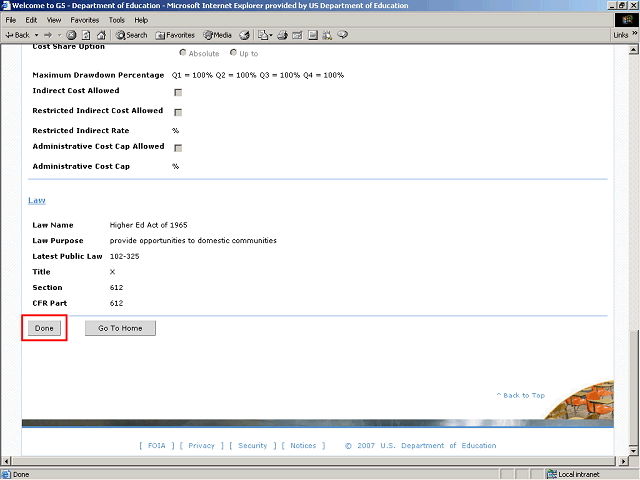Click the vertical scrollbar down arrow
Viewport: 640px width, 480px height.
(633, 451)
